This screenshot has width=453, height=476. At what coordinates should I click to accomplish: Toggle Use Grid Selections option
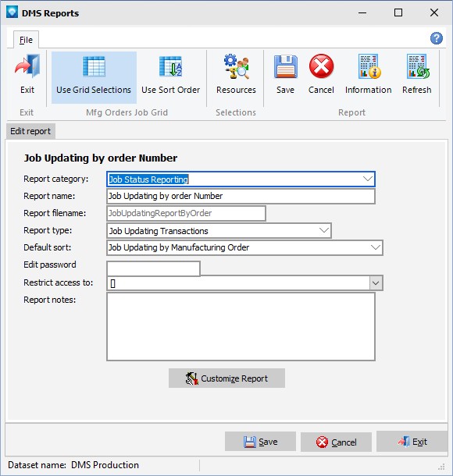[94, 77]
